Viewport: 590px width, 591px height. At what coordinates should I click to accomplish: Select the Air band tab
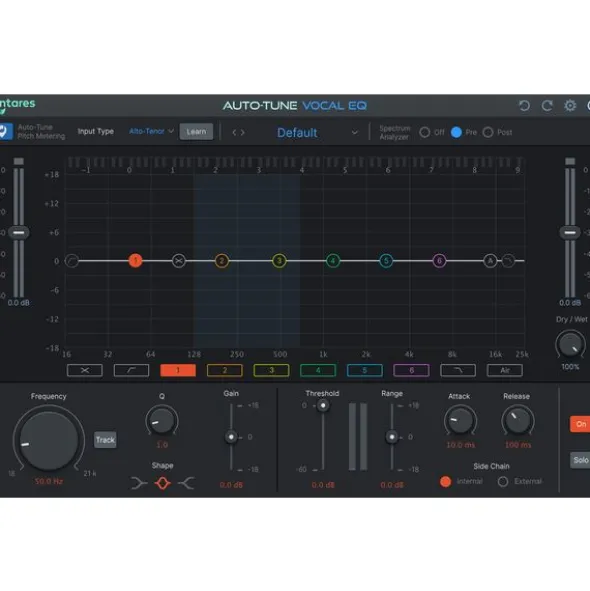tap(505, 370)
